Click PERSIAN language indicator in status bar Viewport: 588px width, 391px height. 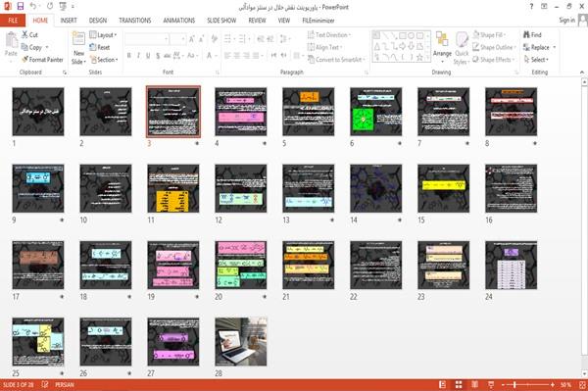65,384
